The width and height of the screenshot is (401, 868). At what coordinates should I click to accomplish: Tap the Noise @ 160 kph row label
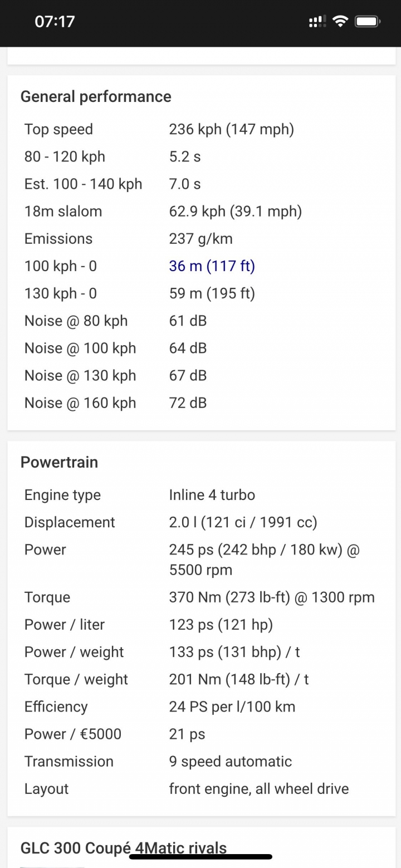(x=80, y=403)
